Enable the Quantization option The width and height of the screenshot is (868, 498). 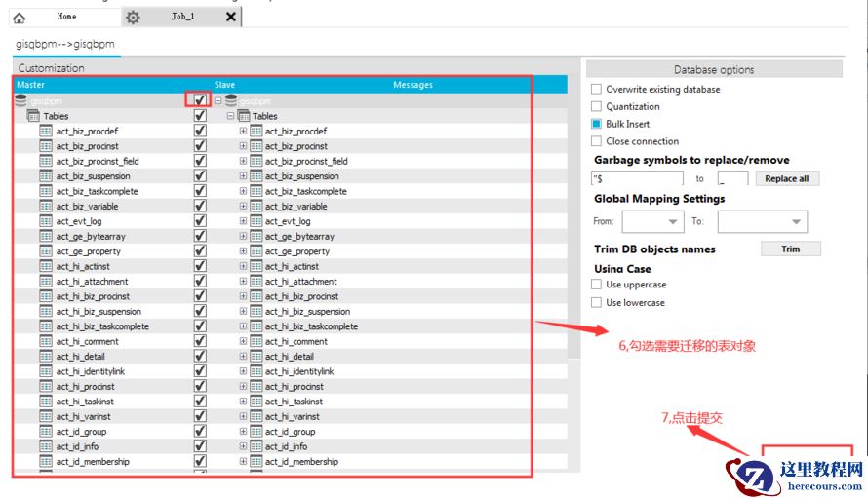(596, 106)
